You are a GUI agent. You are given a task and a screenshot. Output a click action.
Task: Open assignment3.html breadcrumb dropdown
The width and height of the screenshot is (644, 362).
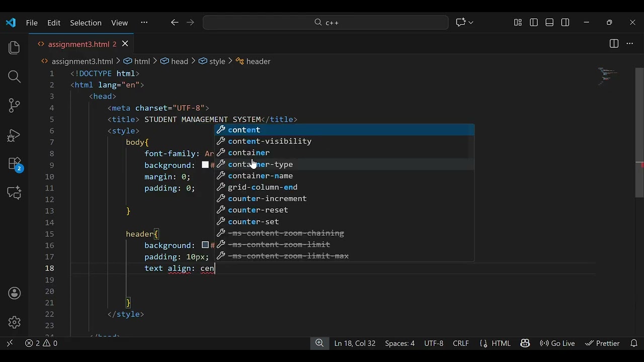click(77, 61)
